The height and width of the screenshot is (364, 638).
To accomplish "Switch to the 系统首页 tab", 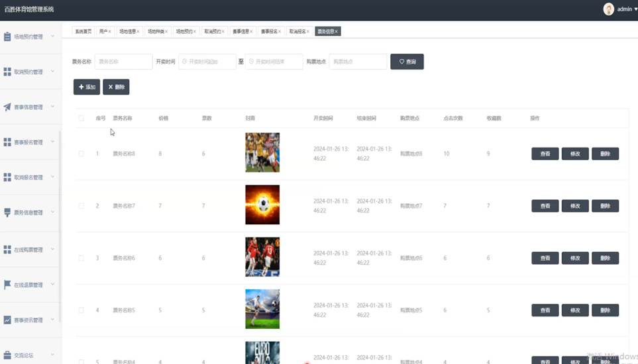I will coord(83,31).
